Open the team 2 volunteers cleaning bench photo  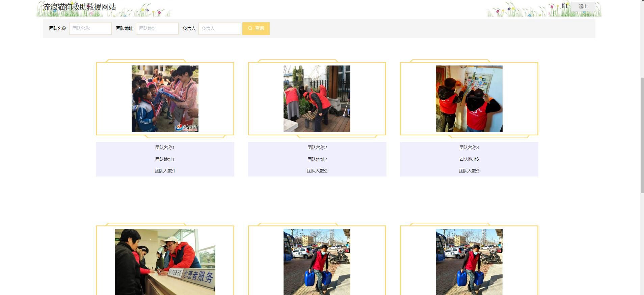tap(317, 99)
